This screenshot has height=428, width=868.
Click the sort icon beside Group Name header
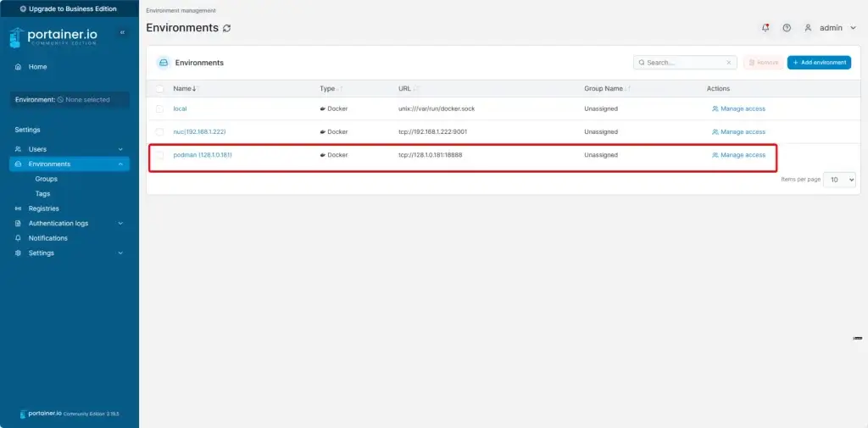pyautogui.click(x=628, y=89)
